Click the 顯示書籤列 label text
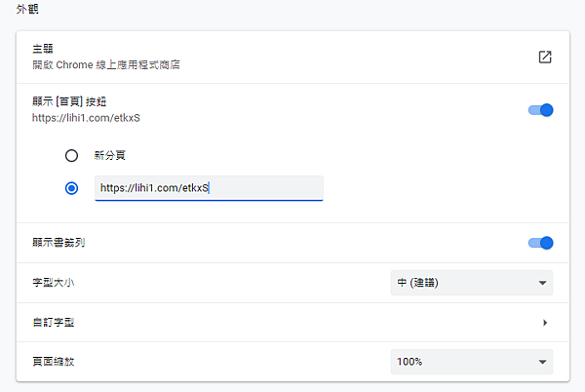 pyautogui.click(x=58, y=243)
